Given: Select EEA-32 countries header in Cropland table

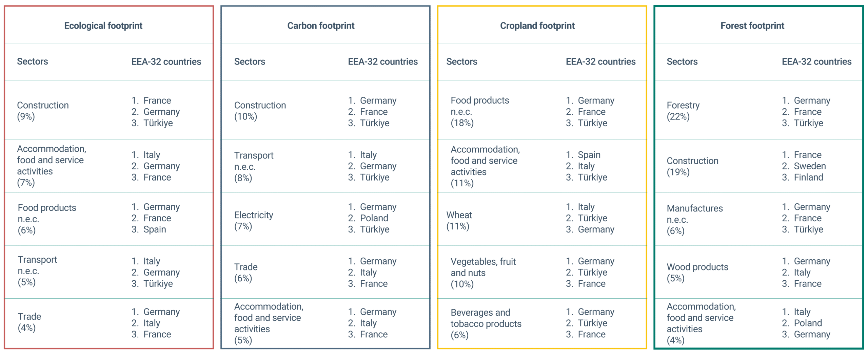Looking at the screenshot, I should point(600,62).
